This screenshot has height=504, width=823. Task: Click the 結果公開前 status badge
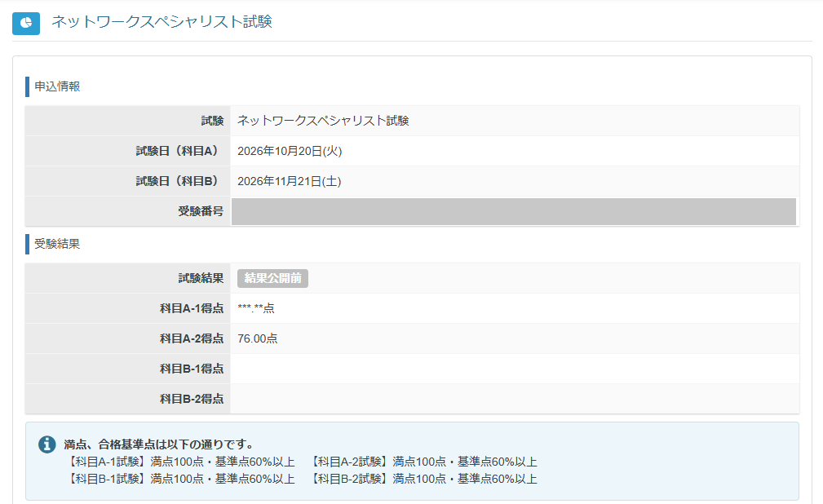pos(273,278)
